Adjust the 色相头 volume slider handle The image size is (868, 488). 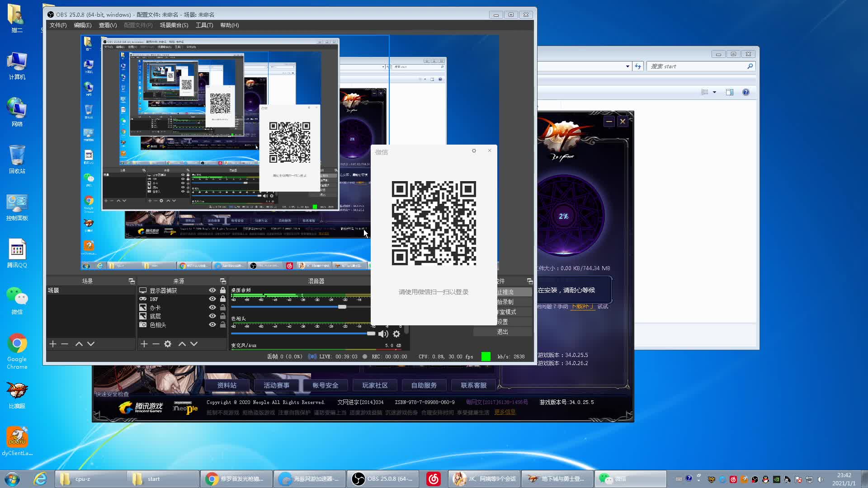371,333
